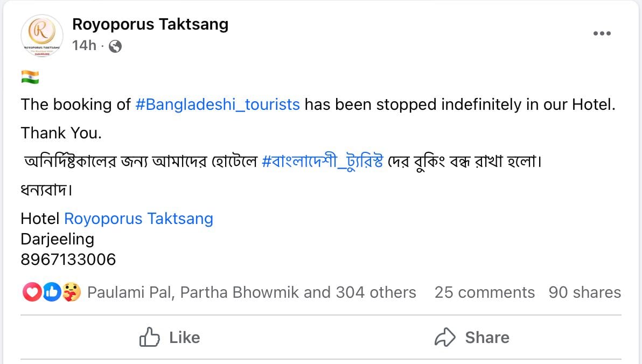Like this post
The width and height of the screenshot is (642, 364).
tap(170, 338)
